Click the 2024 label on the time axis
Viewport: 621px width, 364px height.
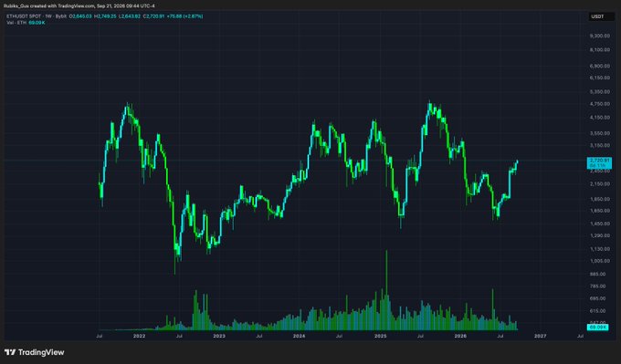pyautogui.click(x=299, y=336)
